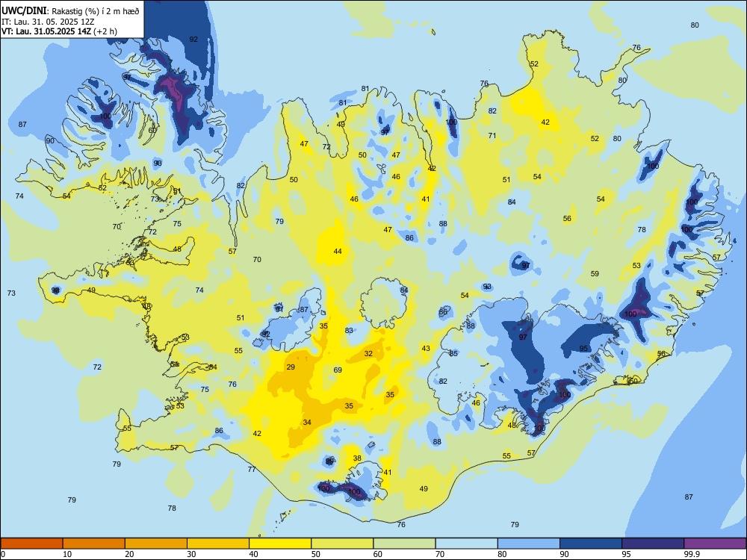Click the '0' legend tick label
747x560 pixels.
(3, 554)
